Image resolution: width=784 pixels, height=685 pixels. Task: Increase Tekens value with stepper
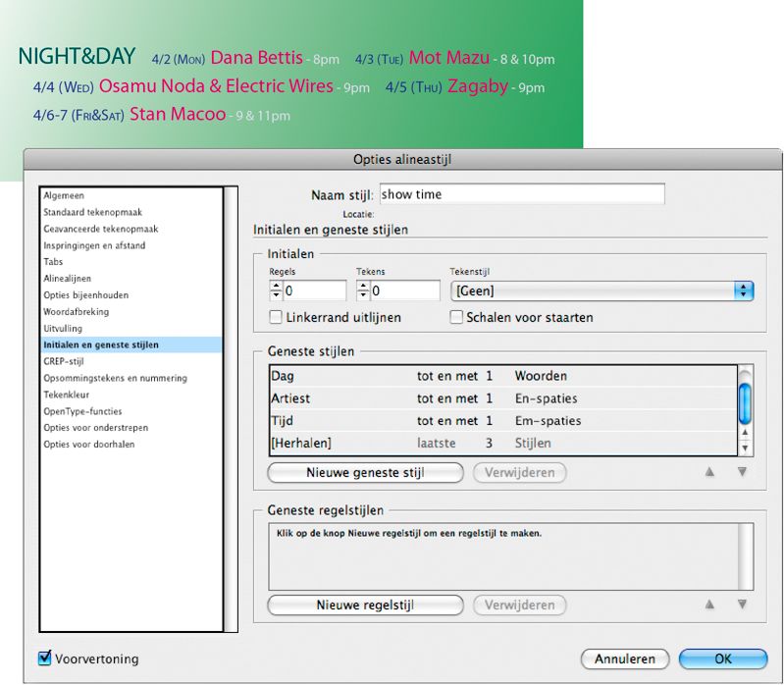pyautogui.click(x=363, y=286)
